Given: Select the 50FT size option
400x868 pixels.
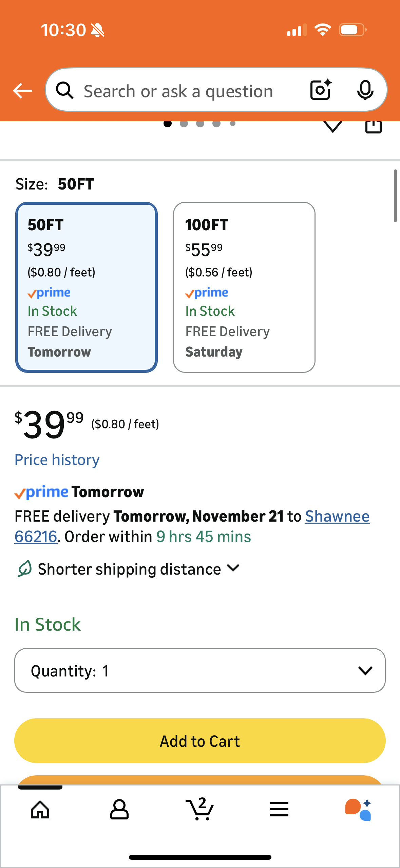Looking at the screenshot, I should (87, 287).
